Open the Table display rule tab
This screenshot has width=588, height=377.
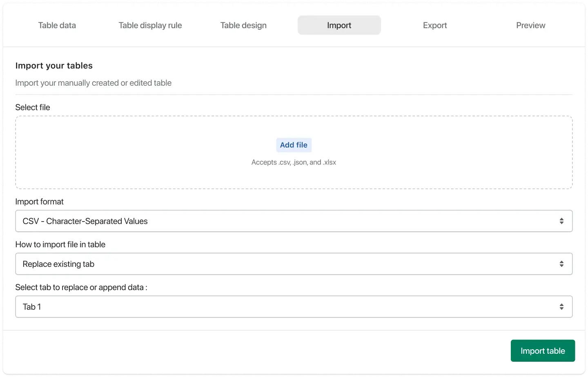click(150, 25)
